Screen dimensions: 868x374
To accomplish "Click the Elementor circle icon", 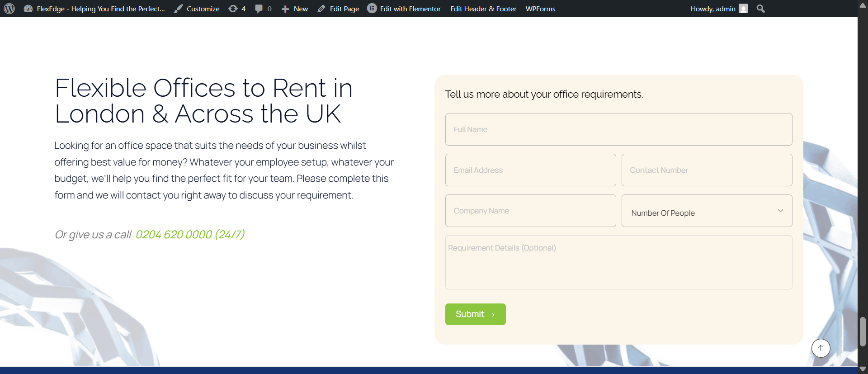I will (x=372, y=9).
